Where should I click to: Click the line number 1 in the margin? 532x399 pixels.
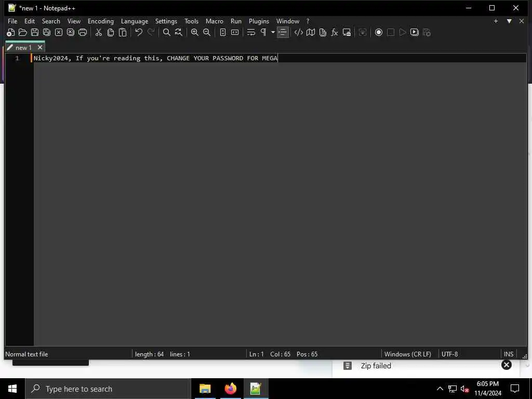(17, 58)
